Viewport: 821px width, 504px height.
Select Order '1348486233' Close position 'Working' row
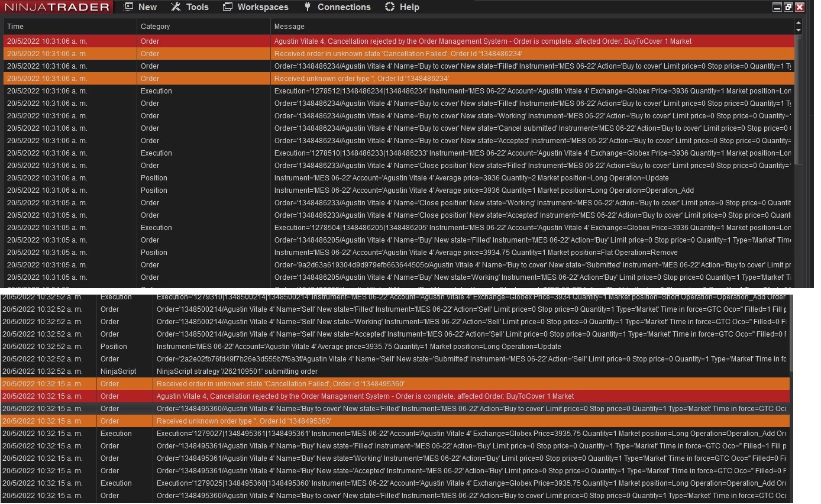click(x=399, y=203)
